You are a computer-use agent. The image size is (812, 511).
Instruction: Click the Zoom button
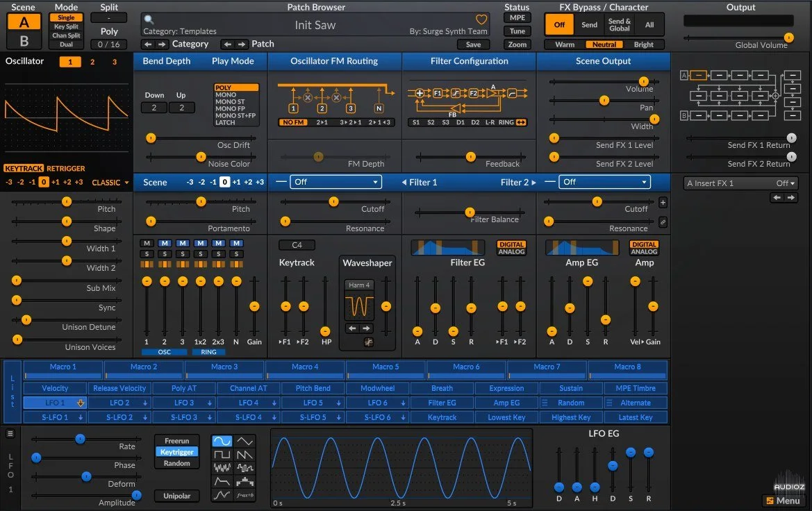(x=517, y=44)
